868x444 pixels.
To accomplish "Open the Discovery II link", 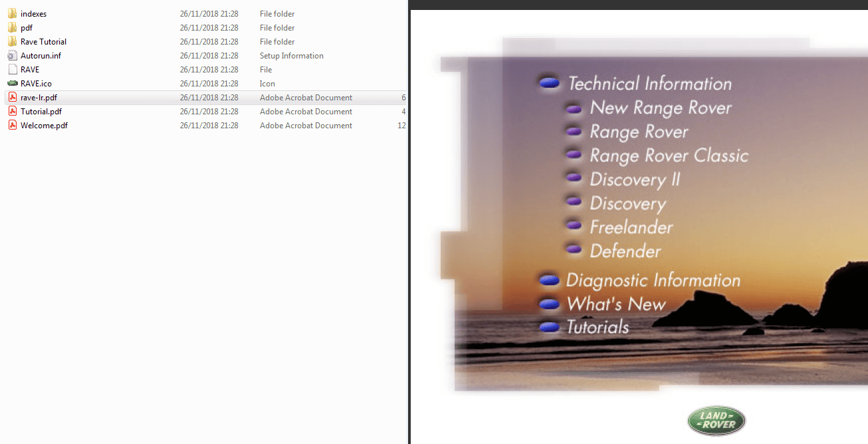I will coord(635,179).
